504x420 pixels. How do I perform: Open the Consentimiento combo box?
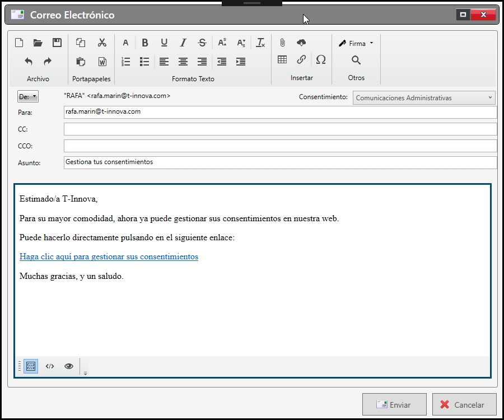pos(424,97)
